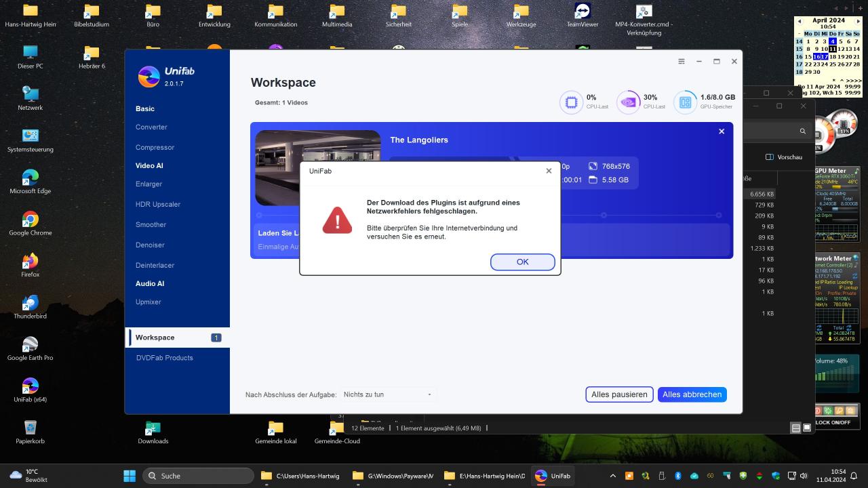
Task: Click the GPU-Speicher memory icon
Action: coord(685,102)
